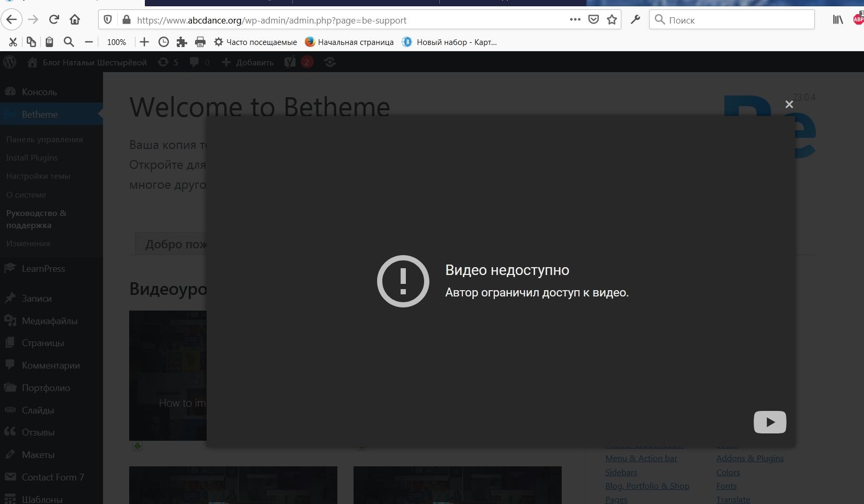Open Добавить new content menu

coord(248,62)
